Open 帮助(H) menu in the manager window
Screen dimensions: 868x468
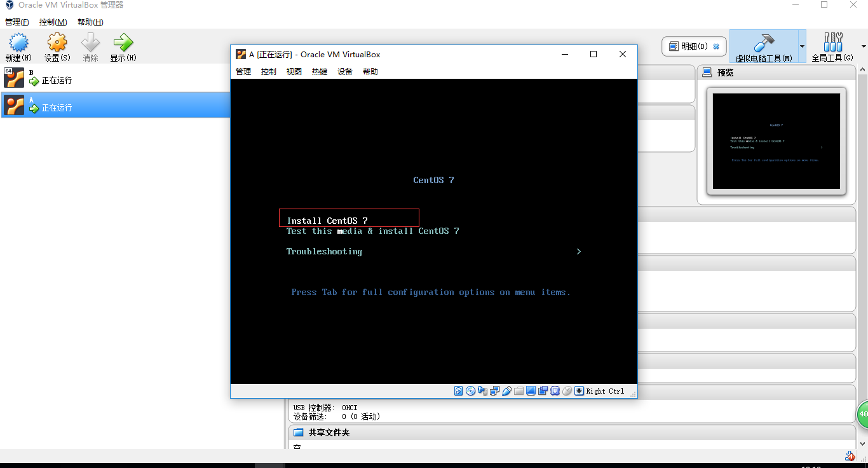point(90,22)
